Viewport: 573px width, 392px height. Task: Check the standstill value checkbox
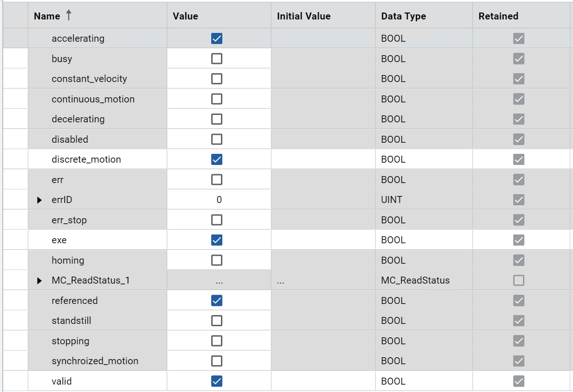(216, 321)
